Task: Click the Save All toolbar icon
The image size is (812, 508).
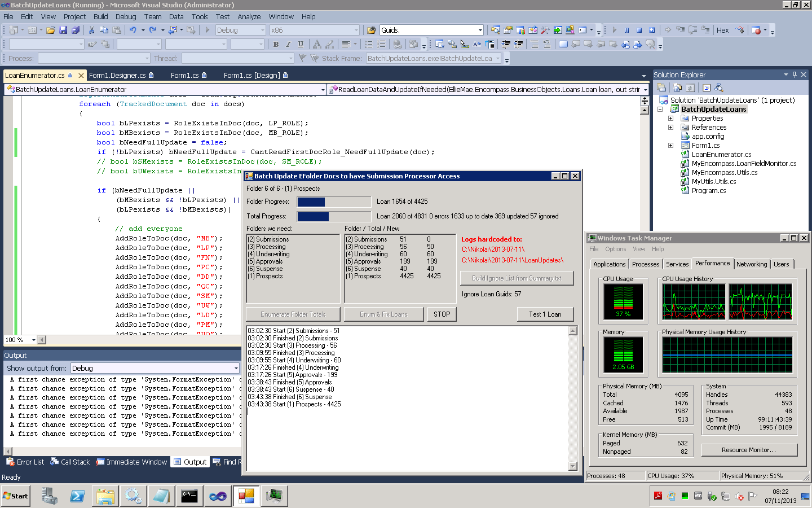Action: click(x=76, y=30)
